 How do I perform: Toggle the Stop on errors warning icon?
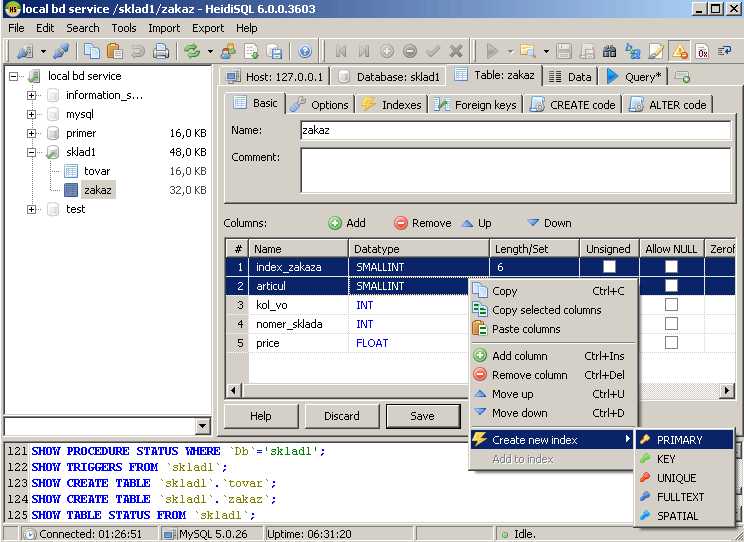(x=679, y=51)
